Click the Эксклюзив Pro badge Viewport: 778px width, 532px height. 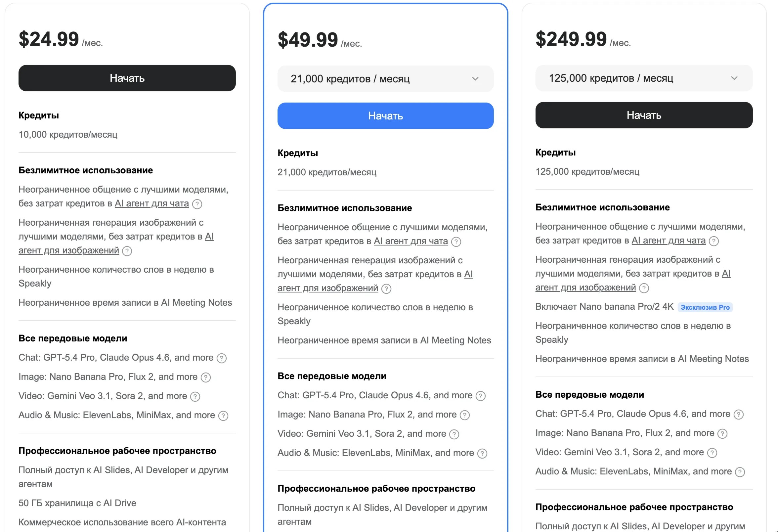[705, 307]
